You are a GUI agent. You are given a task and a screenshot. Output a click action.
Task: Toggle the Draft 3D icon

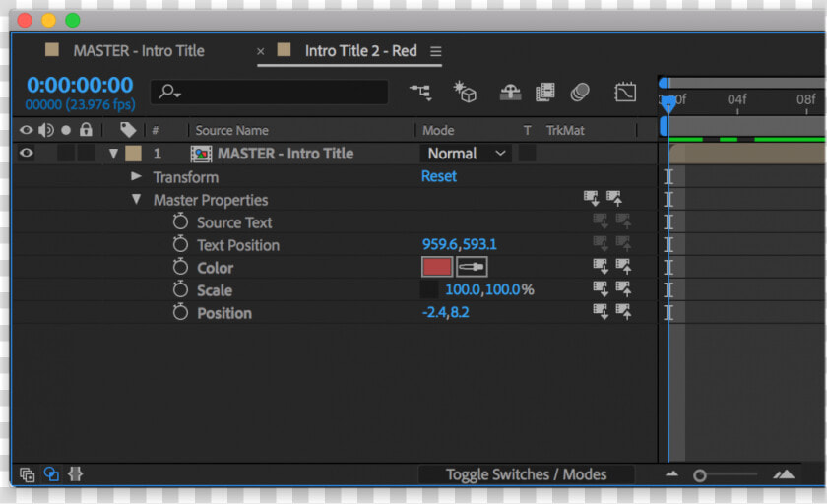click(x=465, y=92)
